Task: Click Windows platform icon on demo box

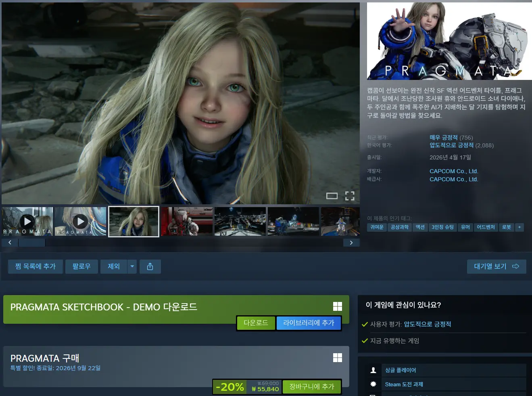Action: (338, 306)
